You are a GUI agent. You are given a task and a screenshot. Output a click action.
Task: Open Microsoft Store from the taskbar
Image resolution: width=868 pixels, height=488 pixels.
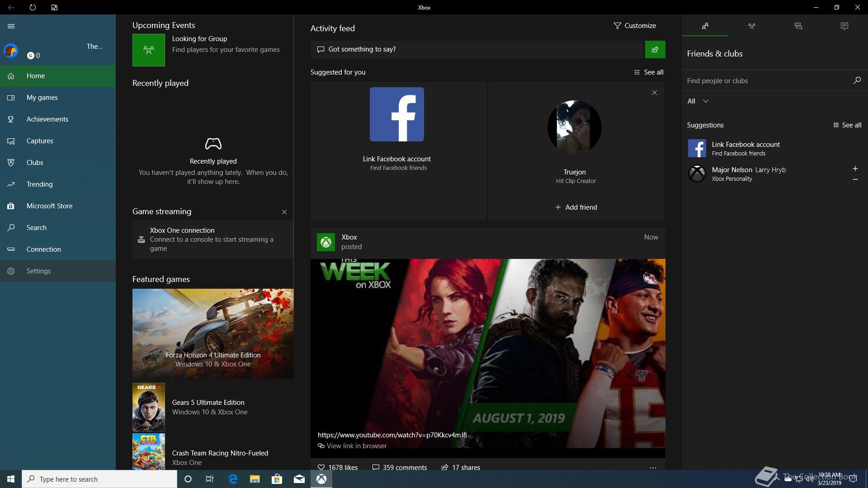(x=277, y=479)
